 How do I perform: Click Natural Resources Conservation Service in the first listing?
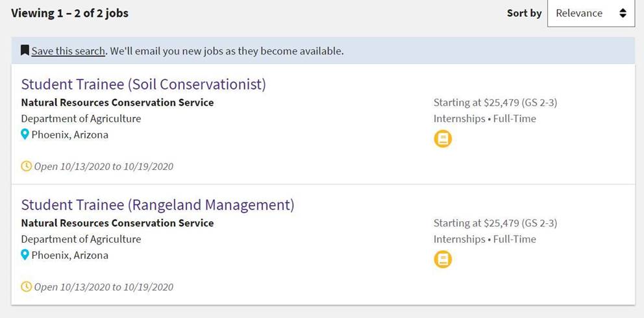coord(118,103)
